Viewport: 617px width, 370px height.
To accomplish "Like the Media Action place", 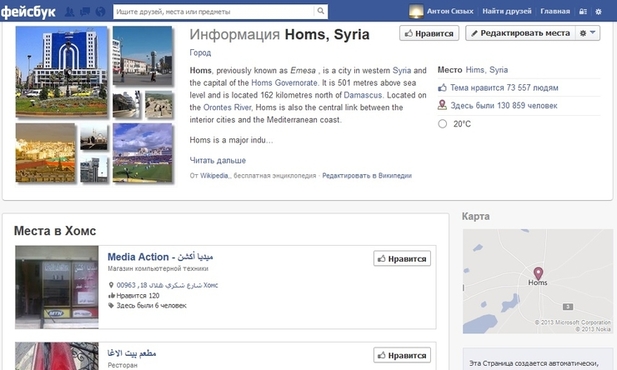I will point(402,259).
